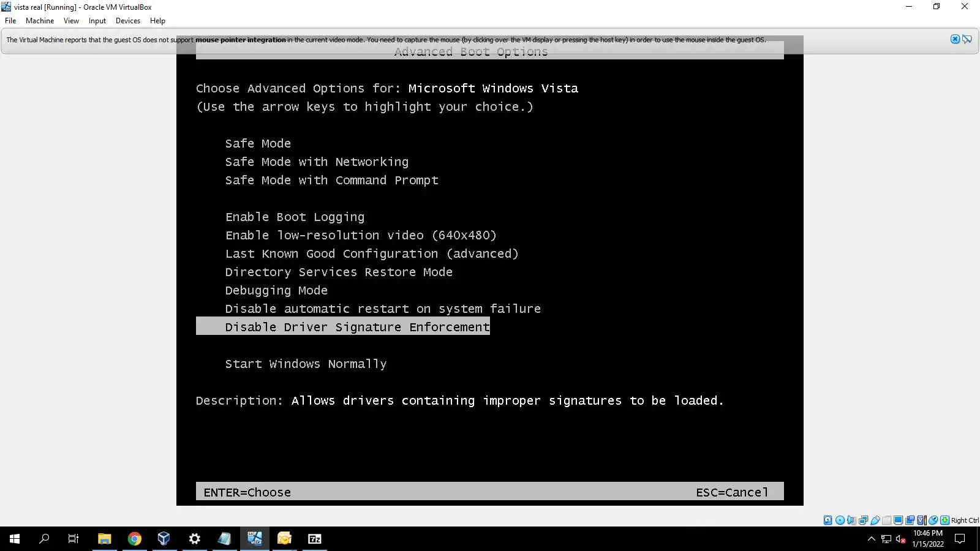Open taskbar Search
Image resolution: width=980 pixels, height=551 pixels.
click(x=44, y=539)
